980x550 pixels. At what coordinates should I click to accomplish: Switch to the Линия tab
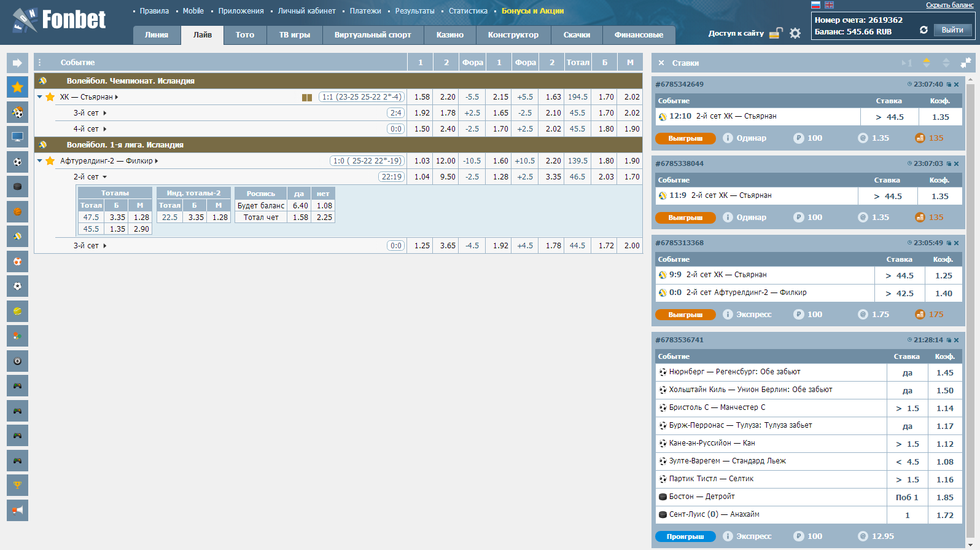point(157,35)
